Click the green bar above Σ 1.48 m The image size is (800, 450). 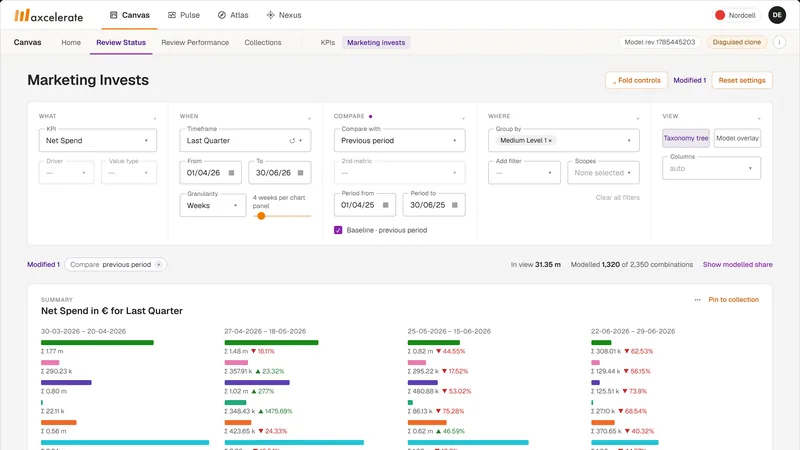[x=271, y=342]
